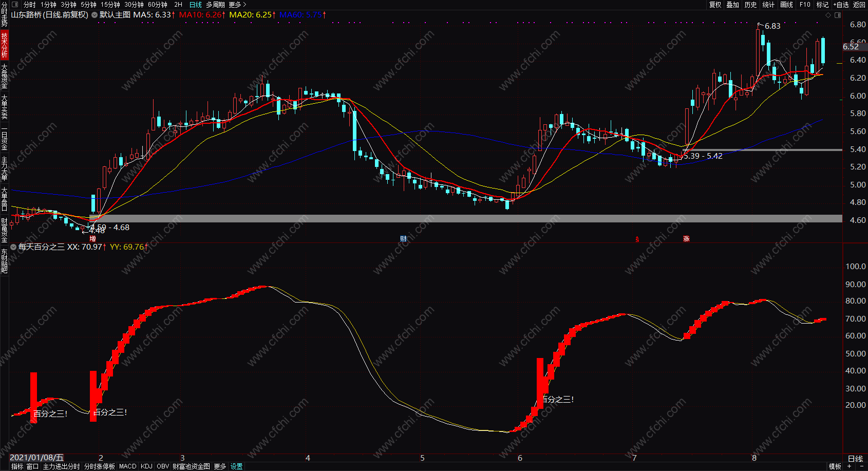The height and width of the screenshot is (471, 868).
Task: Select the OBV indicator
Action: tap(163, 466)
